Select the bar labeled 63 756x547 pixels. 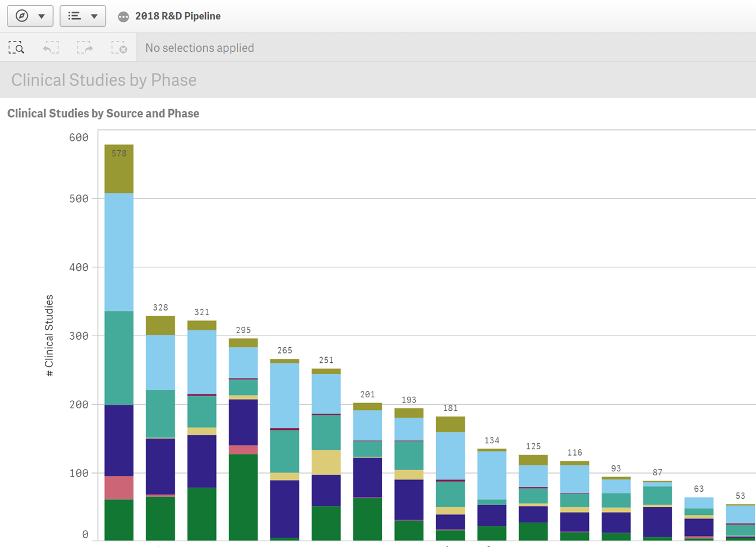(699, 519)
